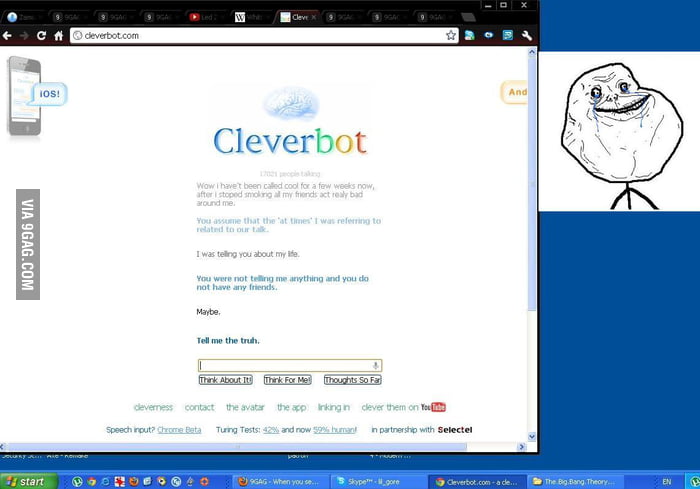Click the blue eye extension icon

[489, 35]
